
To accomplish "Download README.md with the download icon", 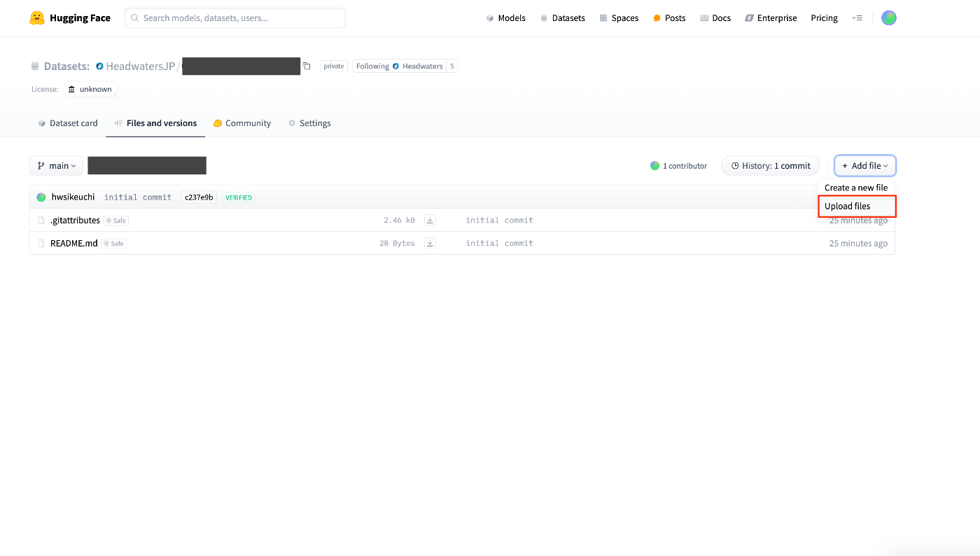I will [430, 244].
